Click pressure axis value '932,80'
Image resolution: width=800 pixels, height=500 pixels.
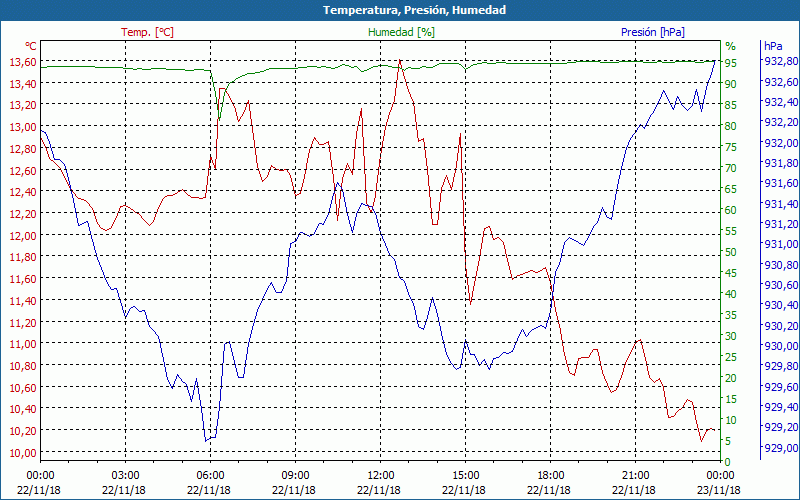pyautogui.click(x=780, y=61)
